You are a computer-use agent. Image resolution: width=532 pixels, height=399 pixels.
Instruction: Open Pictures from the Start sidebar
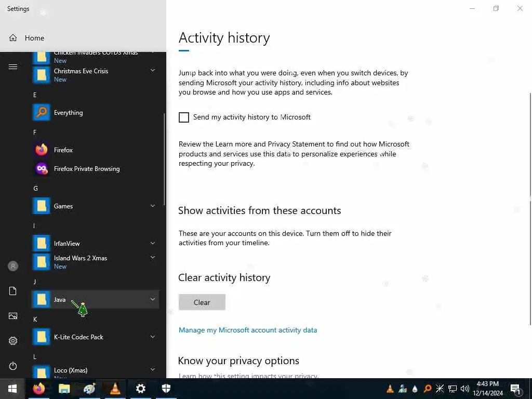13,316
